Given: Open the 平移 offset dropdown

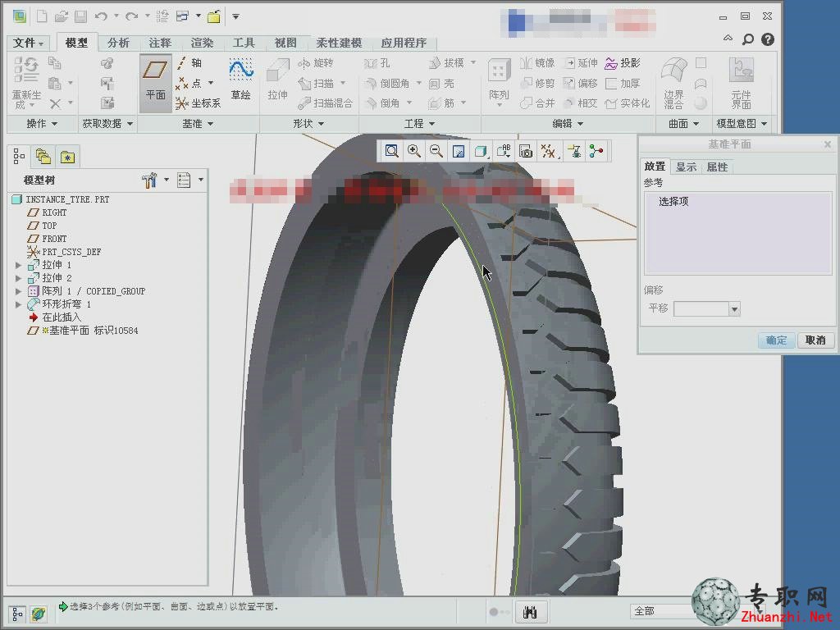Looking at the screenshot, I should [x=734, y=309].
